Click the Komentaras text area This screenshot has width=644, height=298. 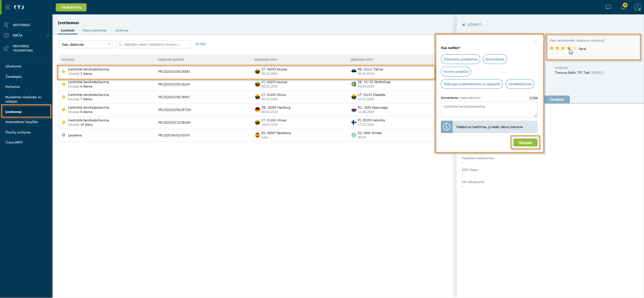[489, 109]
